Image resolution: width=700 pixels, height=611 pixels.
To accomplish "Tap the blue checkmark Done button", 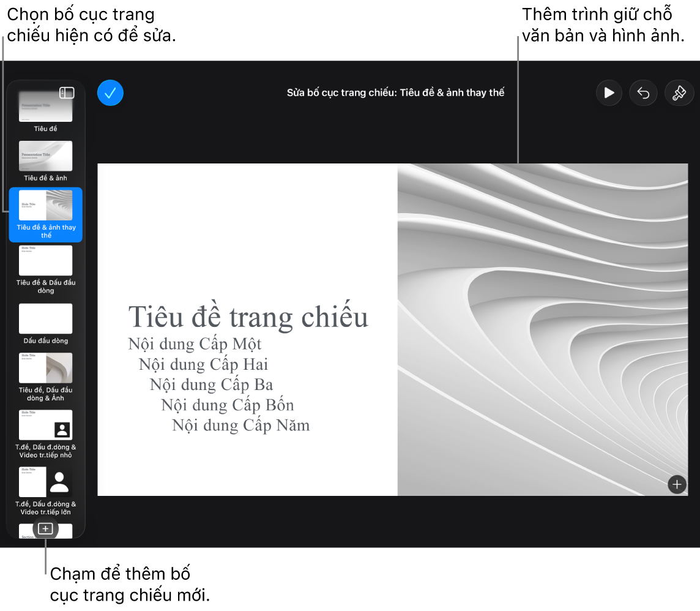I will coord(110,93).
